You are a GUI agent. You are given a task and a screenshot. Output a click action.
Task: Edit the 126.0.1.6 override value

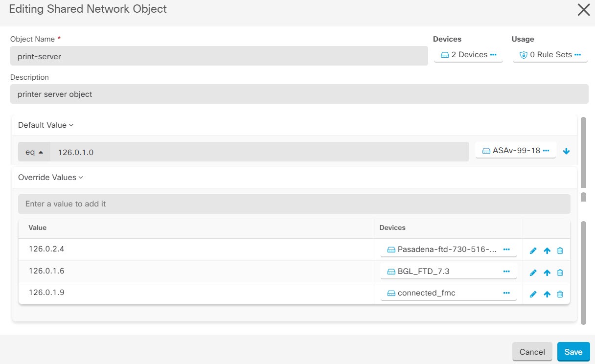pos(533,273)
